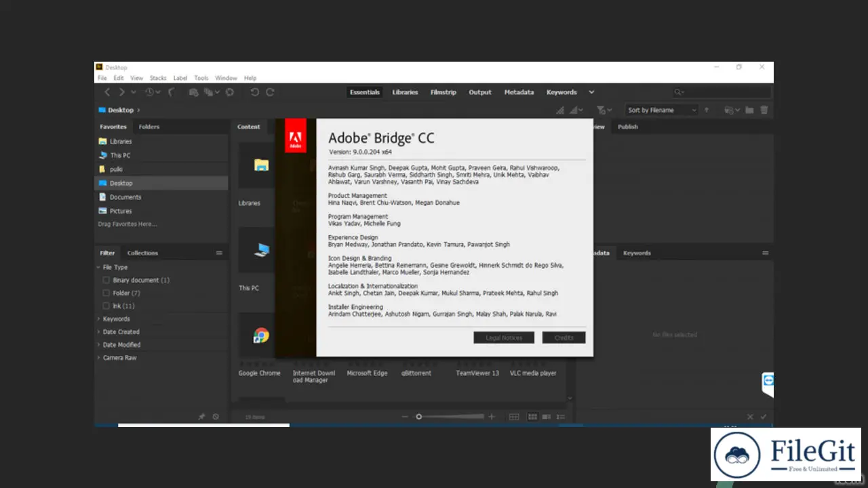This screenshot has width=868, height=488.
Task: Toggle ascending sort order arrow
Action: click(x=706, y=110)
